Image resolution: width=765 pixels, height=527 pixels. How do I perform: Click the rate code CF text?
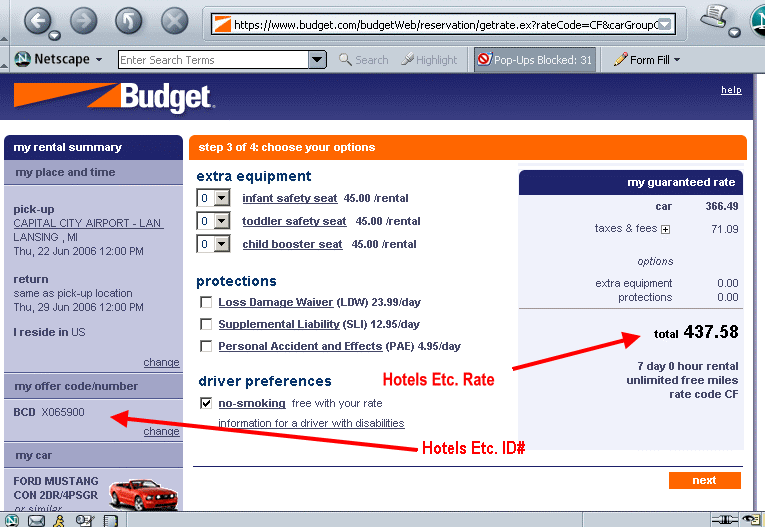tap(704, 394)
